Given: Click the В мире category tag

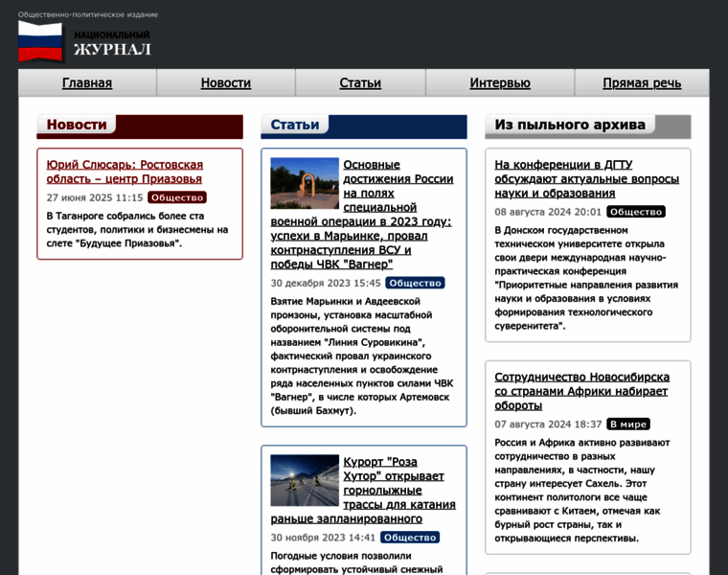Looking at the screenshot, I should click(x=628, y=424).
